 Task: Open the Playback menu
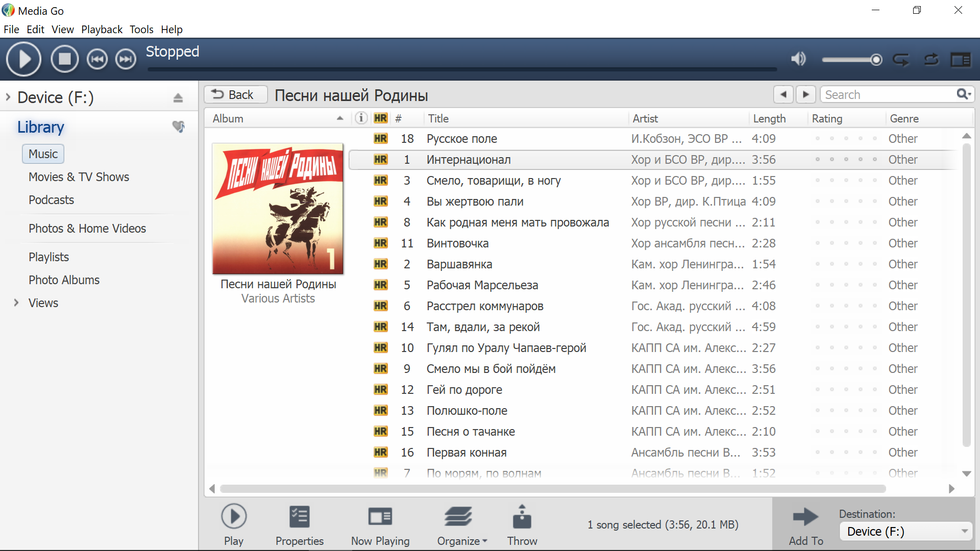click(x=102, y=30)
